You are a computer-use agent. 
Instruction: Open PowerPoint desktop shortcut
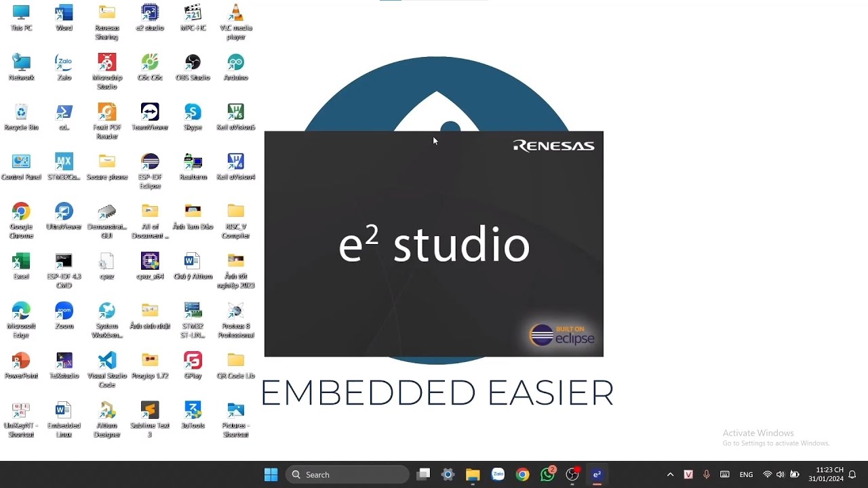(x=21, y=365)
